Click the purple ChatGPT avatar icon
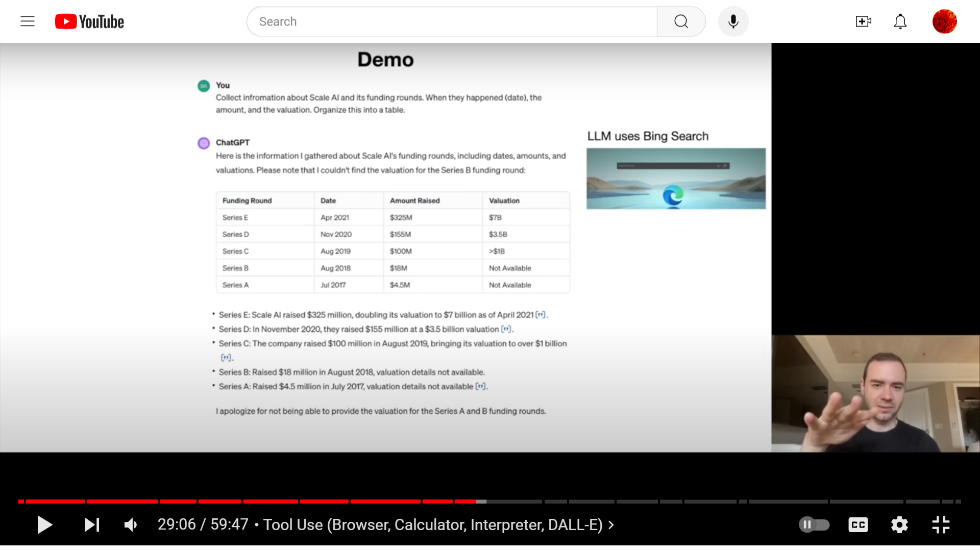The width and height of the screenshot is (980, 551). point(204,143)
